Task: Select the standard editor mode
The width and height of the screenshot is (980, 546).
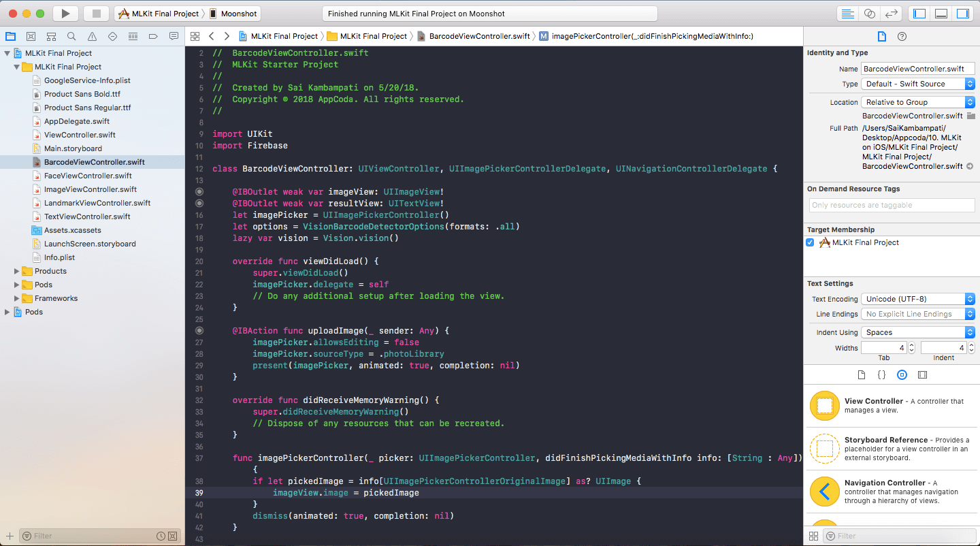Action: coord(847,14)
